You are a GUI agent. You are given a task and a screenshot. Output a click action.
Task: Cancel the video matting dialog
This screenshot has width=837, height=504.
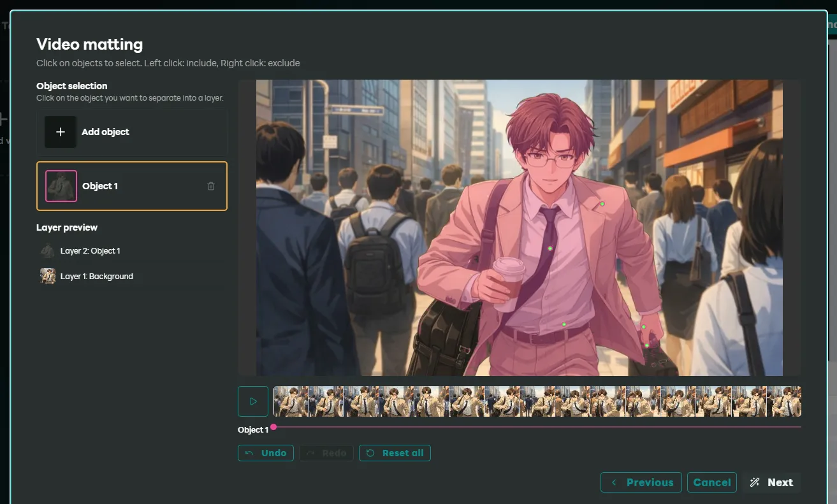tap(711, 482)
